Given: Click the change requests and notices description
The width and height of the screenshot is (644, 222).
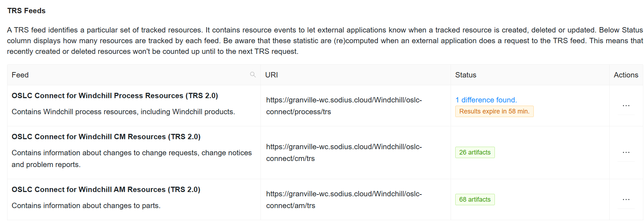Looking at the screenshot, I should click(x=132, y=158).
